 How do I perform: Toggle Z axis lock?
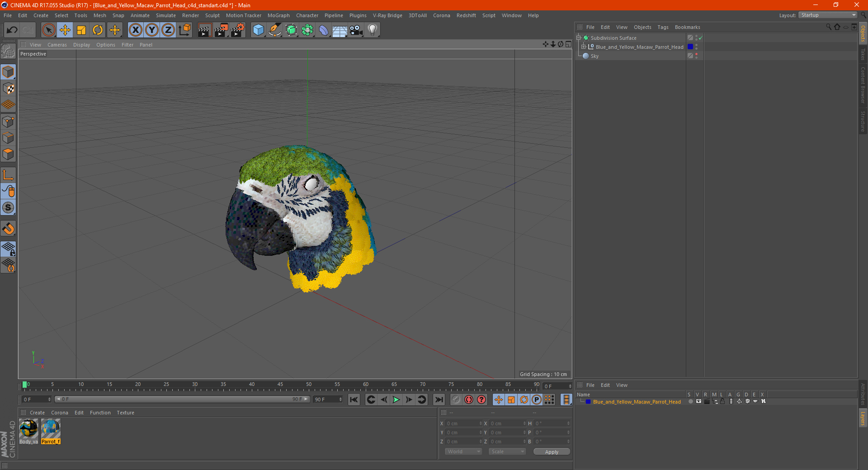click(168, 30)
